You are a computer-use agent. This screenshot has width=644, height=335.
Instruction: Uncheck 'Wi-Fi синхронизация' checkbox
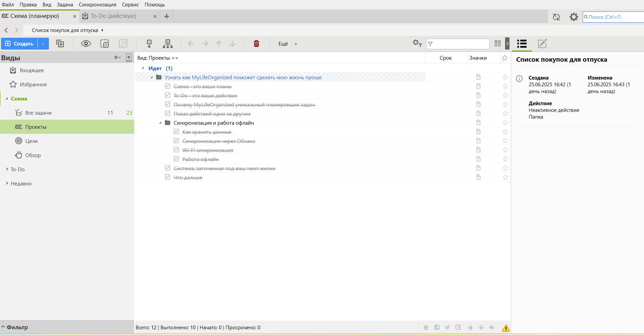pyautogui.click(x=176, y=150)
